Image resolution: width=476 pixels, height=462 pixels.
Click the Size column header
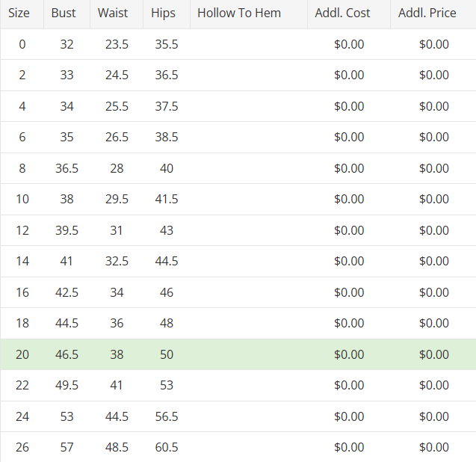[x=19, y=13]
